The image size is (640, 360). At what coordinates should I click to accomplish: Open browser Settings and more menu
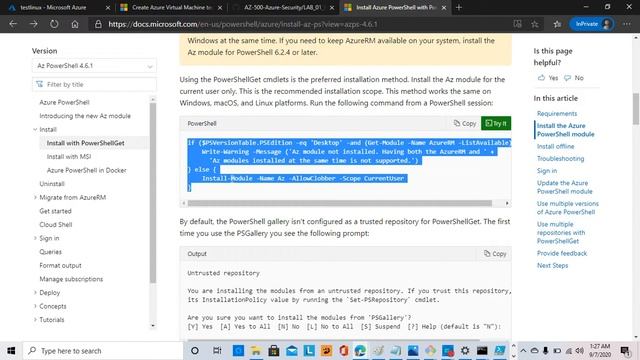(627, 24)
